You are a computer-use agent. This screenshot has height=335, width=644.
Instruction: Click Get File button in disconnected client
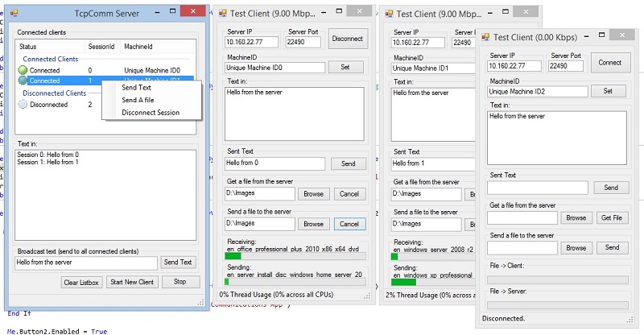click(x=612, y=218)
